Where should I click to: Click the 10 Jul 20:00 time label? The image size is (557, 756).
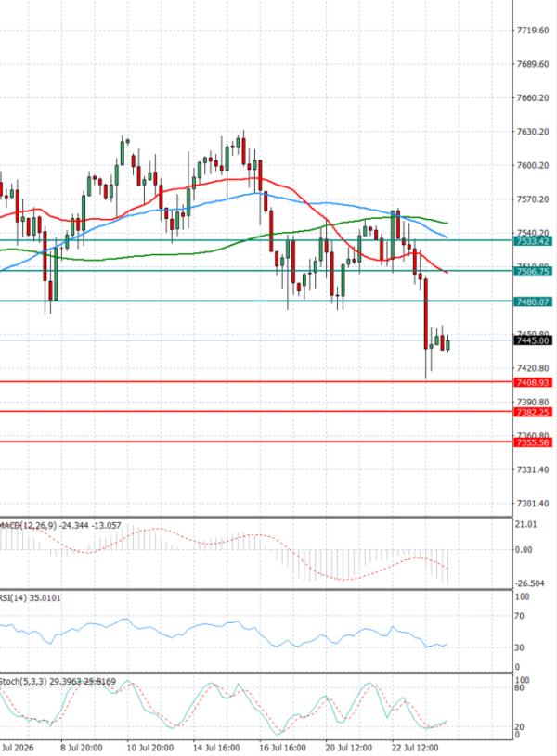click(x=150, y=748)
